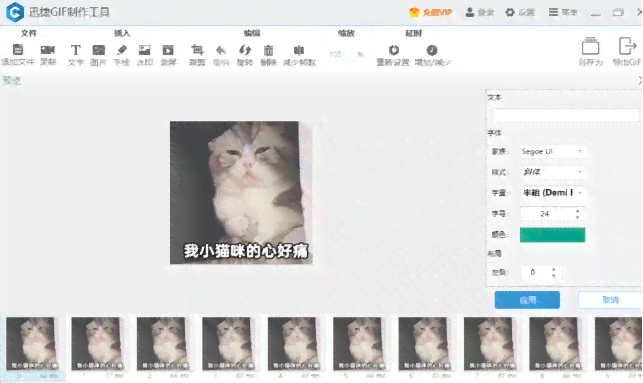Select frame 2 thumbnail in timeline
This screenshot has width=643, height=383.
coord(163,344)
